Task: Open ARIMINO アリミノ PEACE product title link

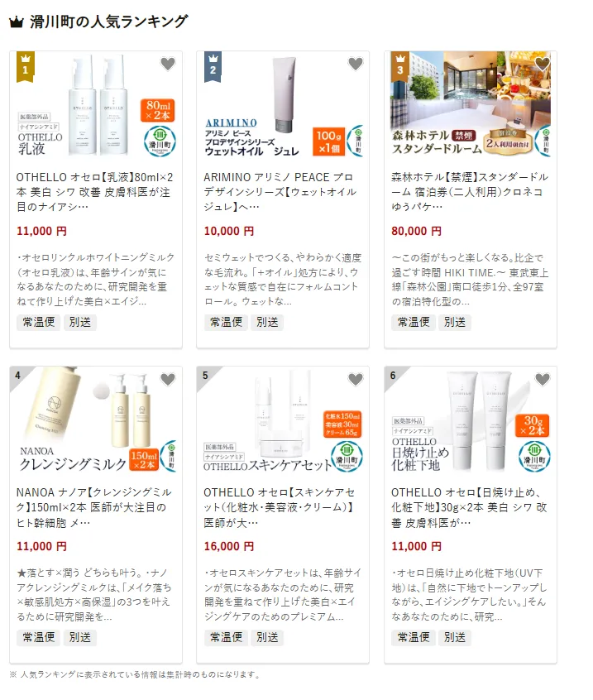Action: (x=280, y=192)
